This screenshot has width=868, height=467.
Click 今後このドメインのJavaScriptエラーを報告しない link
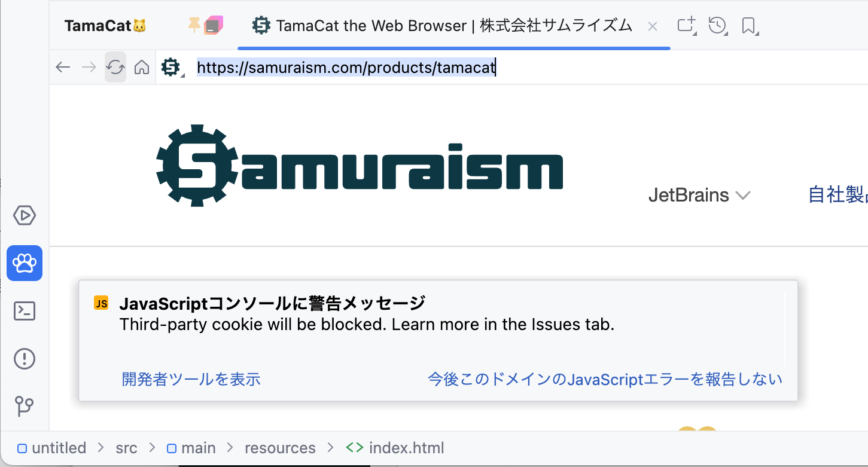coord(605,379)
